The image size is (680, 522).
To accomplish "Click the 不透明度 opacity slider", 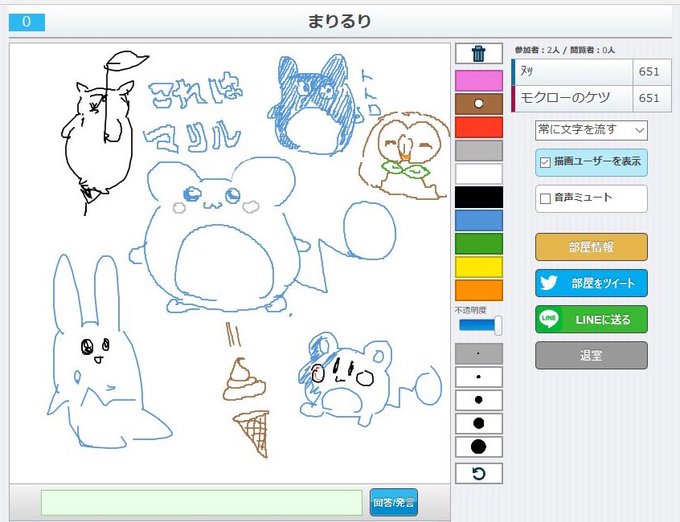I will tap(480, 325).
